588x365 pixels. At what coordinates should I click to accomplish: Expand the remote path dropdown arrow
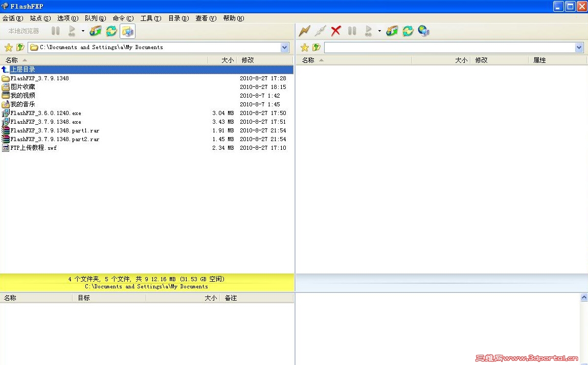(579, 47)
